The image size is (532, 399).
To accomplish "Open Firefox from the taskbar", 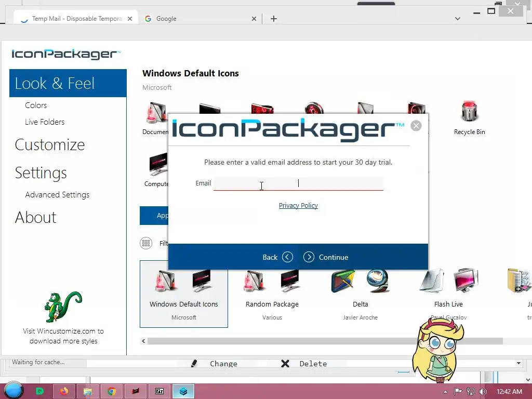I will (64, 391).
